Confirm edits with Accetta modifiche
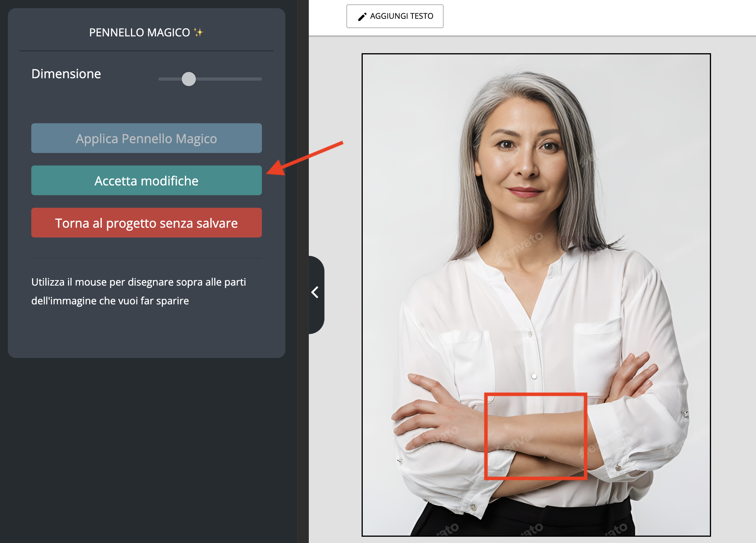The image size is (756, 543). coord(146,180)
